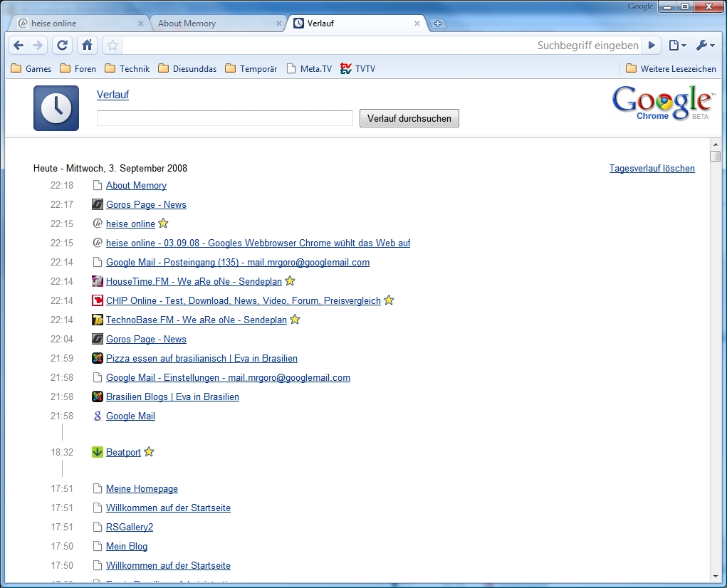Close the About Memory tab
Screen dimensions: 727x588
[278, 23]
